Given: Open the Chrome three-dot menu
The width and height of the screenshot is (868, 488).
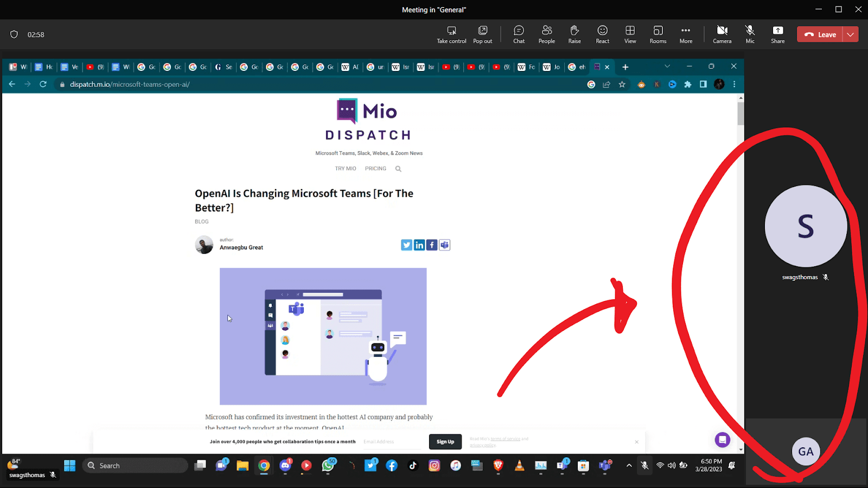Looking at the screenshot, I should click(x=734, y=84).
